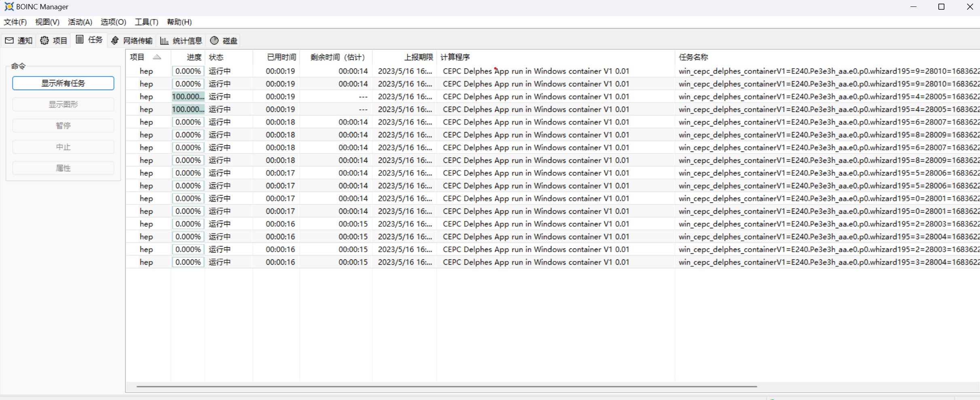Screen dimensions: 980x400
Task: Click the 属性 button
Action: pos(63,168)
